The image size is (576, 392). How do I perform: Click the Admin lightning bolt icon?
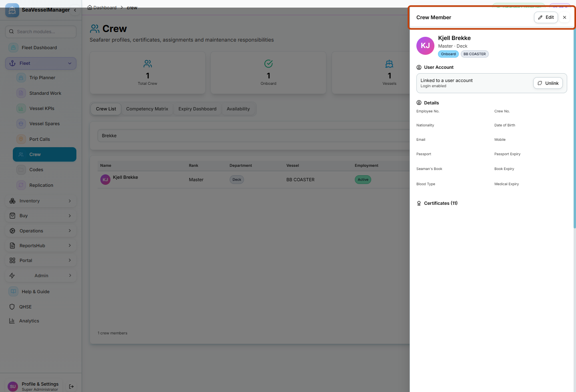click(12, 276)
